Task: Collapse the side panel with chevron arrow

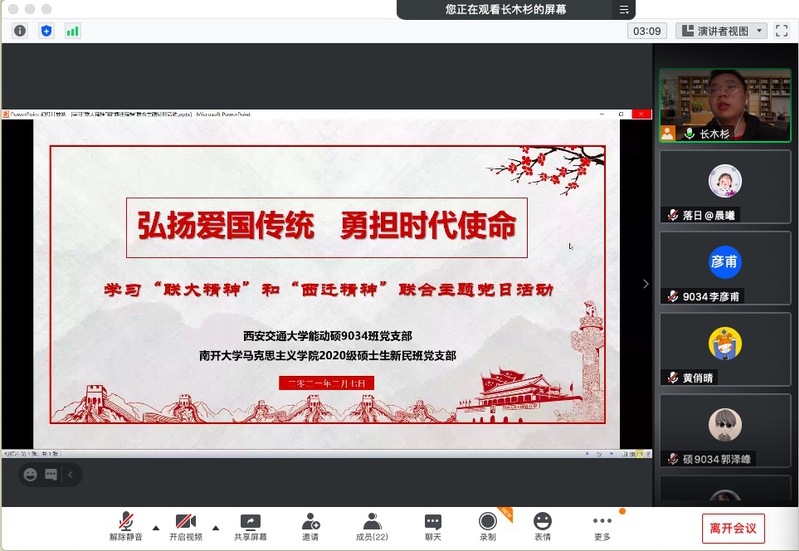Action: [x=645, y=284]
